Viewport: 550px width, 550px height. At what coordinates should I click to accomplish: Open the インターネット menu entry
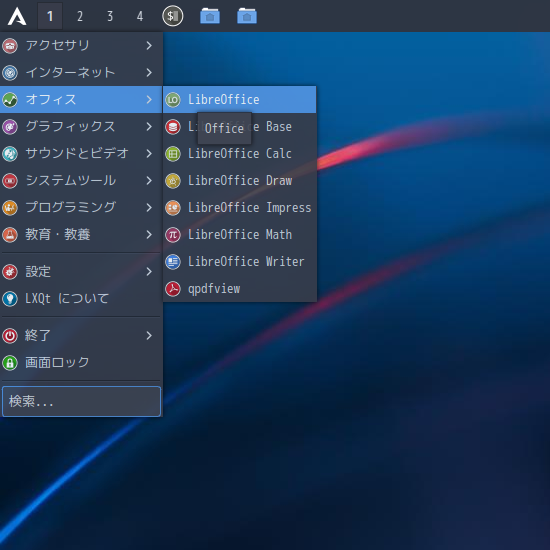(x=81, y=73)
